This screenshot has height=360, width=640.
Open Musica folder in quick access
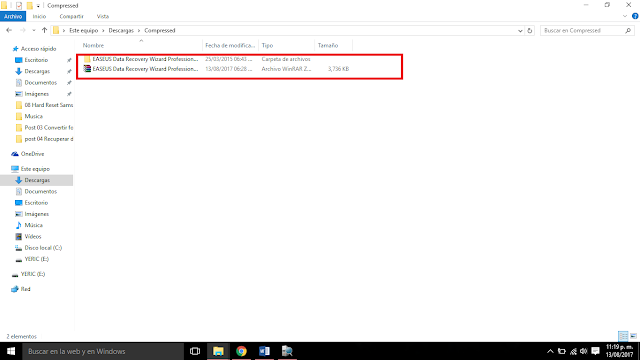(x=33, y=116)
